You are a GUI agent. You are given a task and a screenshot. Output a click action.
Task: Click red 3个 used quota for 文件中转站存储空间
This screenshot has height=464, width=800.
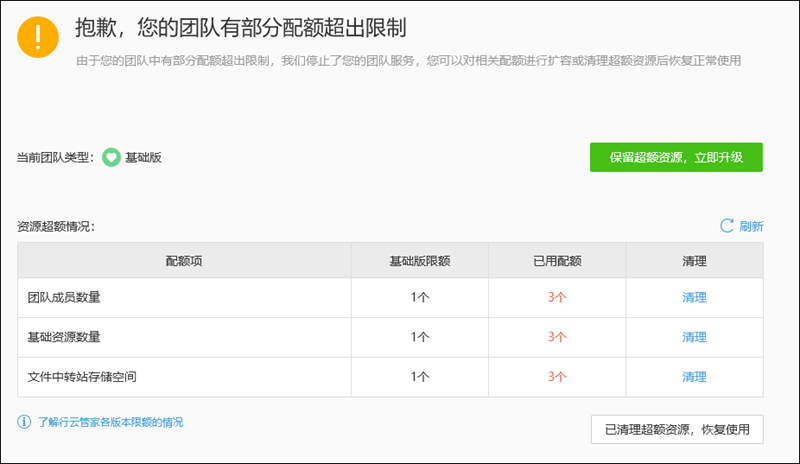coord(557,377)
